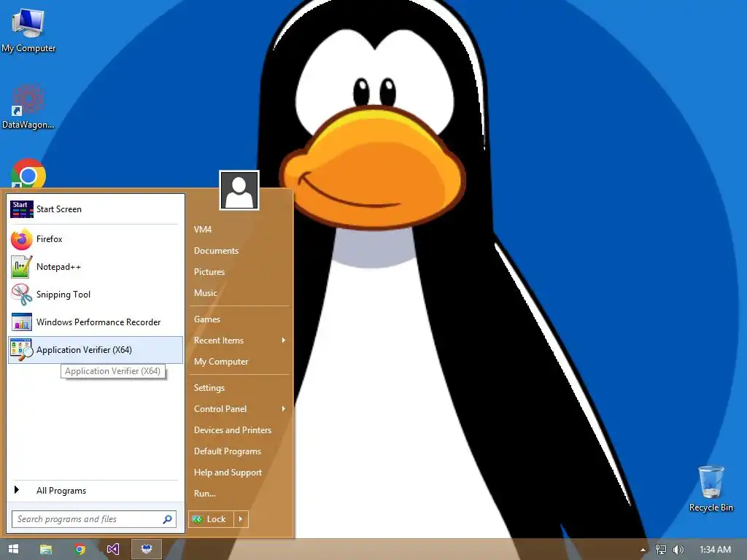Click the Snipping Tool scissors icon

coord(21,295)
